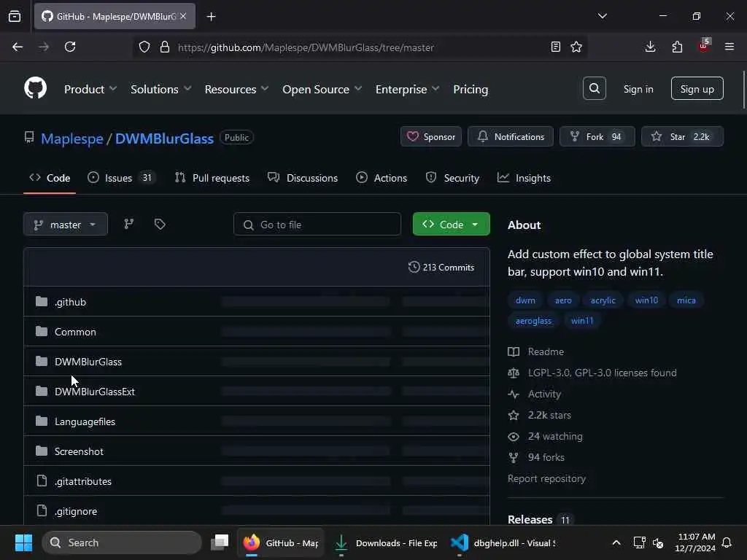Viewport: 747px width, 560px height.
Task: Open Windows notification bell
Action: (x=727, y=542)
